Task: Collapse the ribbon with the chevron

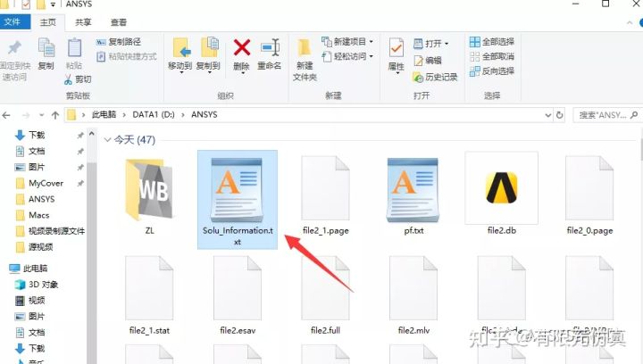Action: [x=630, y=22]
